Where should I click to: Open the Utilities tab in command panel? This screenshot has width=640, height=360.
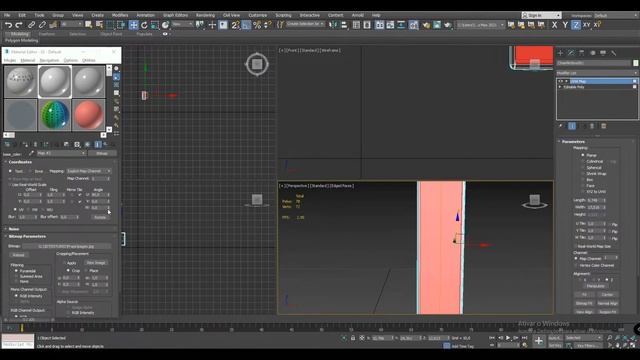[613, 53]
